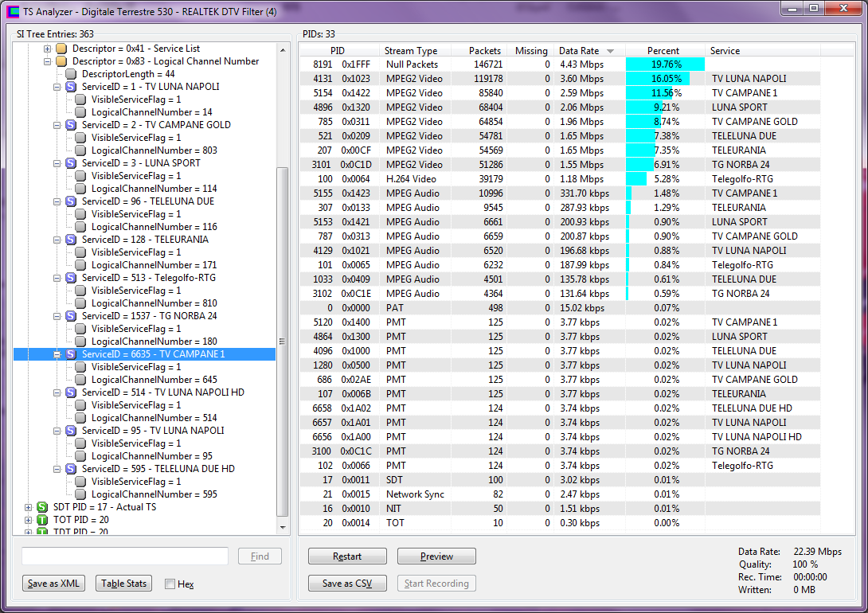Select the Network Sync row
Viewport: 868px width, 613px height.
tap(560, 494)
